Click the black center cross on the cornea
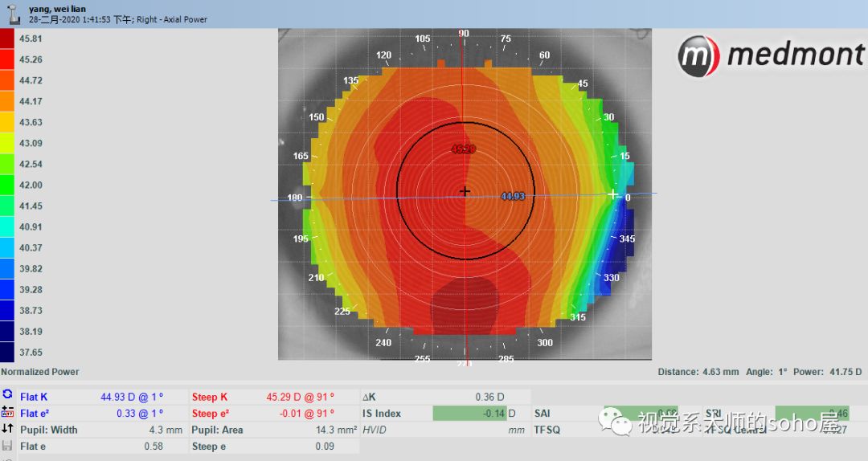Screen dimensions: 868x461 coord(465,191)
